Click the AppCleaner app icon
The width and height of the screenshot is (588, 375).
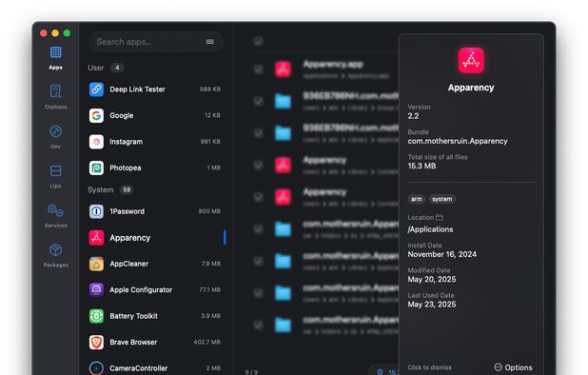[x=96, y=264]
